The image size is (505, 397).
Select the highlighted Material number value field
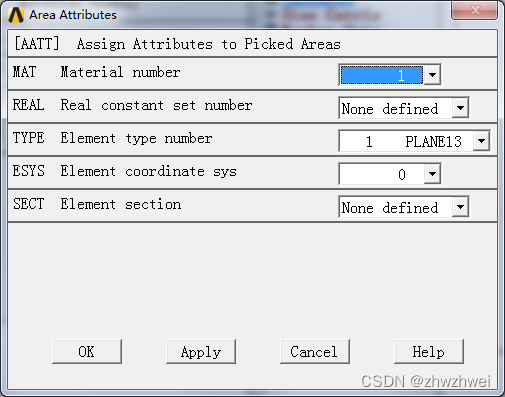(x=381, y=75)
